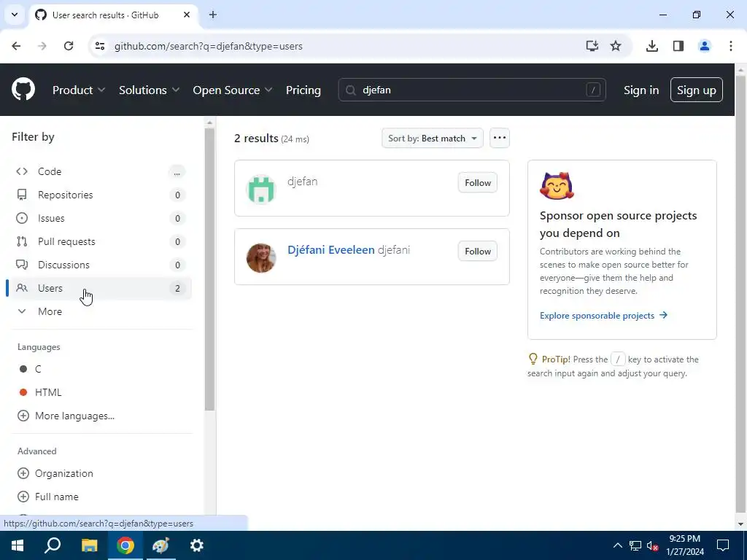Open the Chrome three-dot menu

730,46
